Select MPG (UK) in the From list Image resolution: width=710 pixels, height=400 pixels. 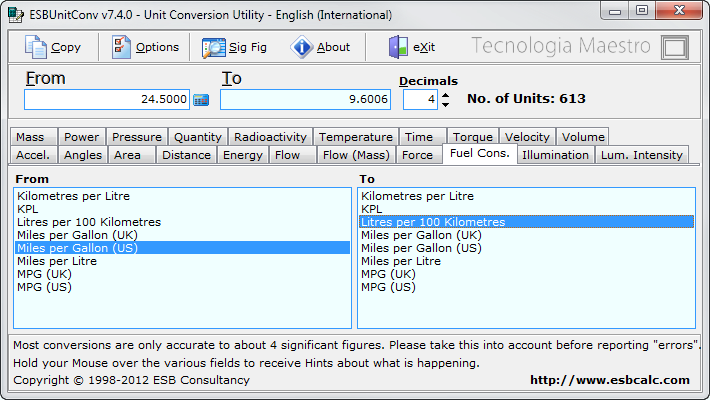point(182,274)
